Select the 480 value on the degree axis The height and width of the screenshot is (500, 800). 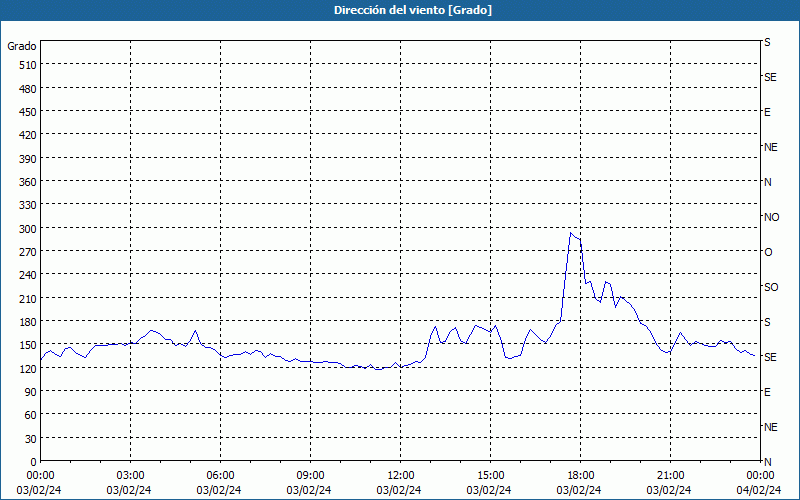[x=28, y=89]
